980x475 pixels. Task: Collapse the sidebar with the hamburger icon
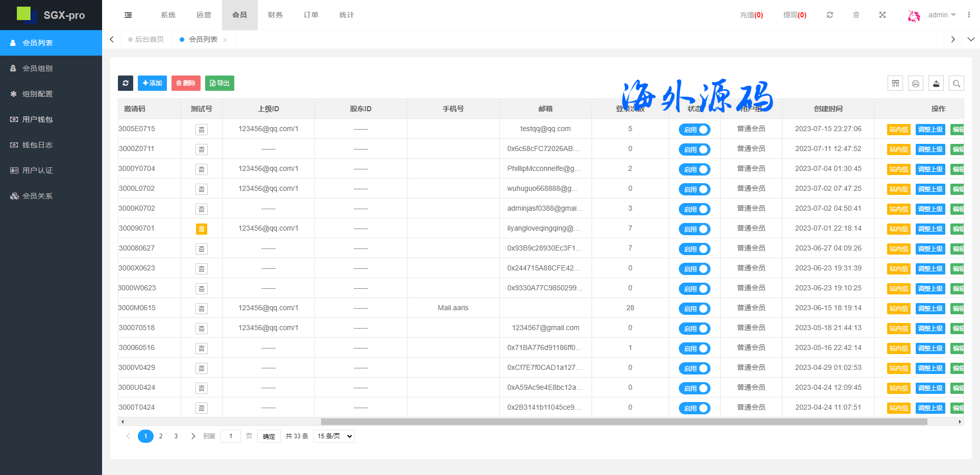point(128,15)
